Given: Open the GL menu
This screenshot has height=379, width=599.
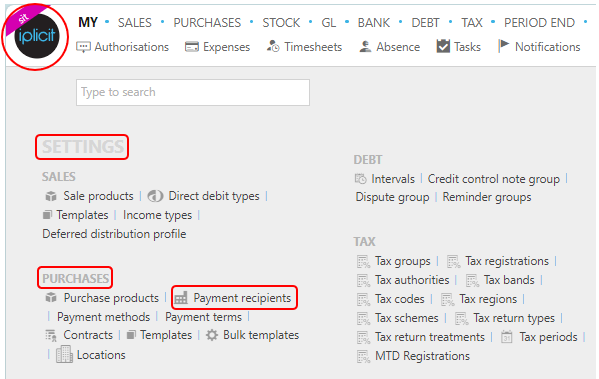Looking at the screenshot, I should point(329,23).
